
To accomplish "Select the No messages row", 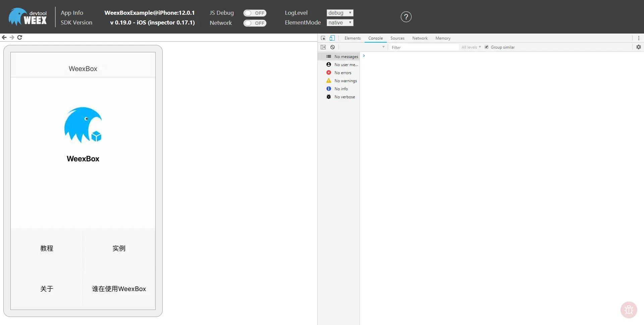I will 339,57.
